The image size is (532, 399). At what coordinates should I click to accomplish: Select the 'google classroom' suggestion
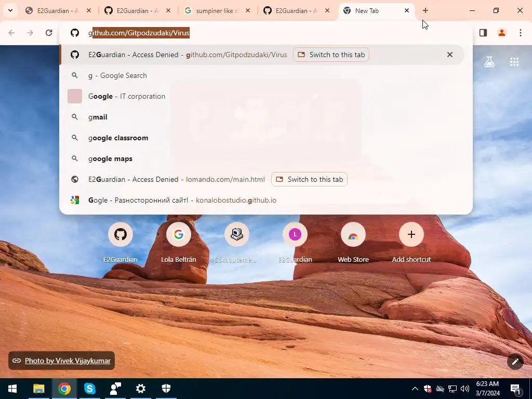tap(266, 138)
